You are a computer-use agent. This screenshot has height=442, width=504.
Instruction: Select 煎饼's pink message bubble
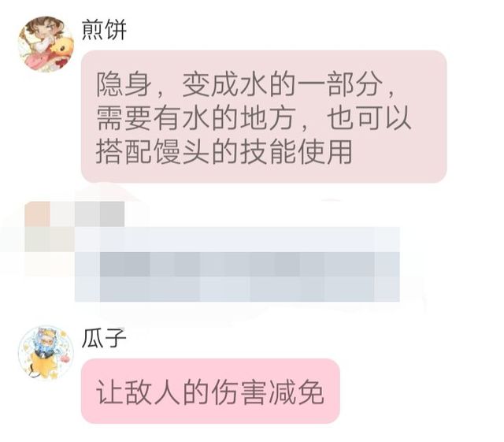[x=264, y=117]
